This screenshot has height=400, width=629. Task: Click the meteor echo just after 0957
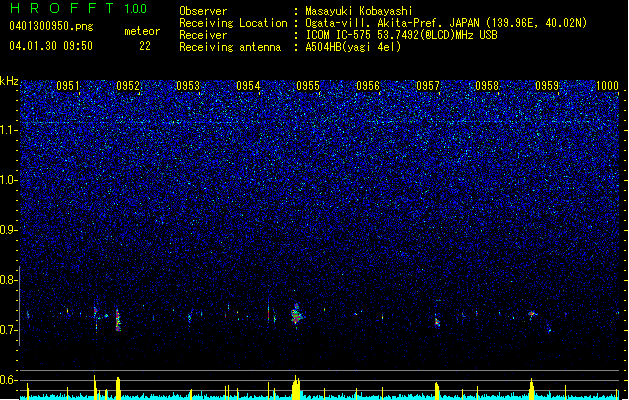[x=437, y=322]
